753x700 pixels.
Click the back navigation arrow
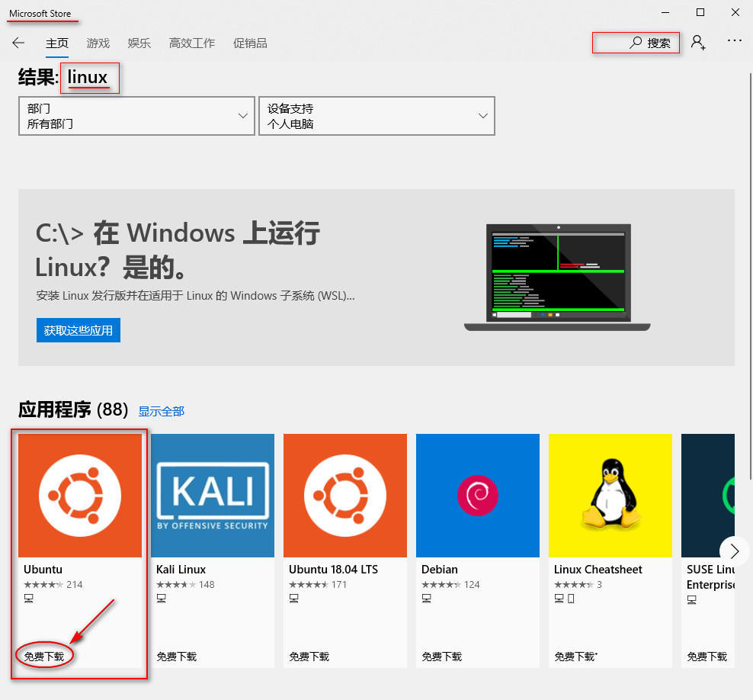pyautogui.click(x=18, y=43)
